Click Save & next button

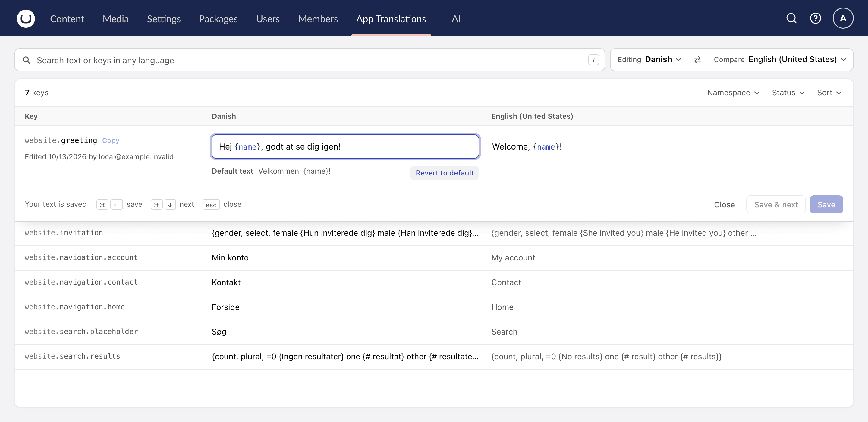776,205
